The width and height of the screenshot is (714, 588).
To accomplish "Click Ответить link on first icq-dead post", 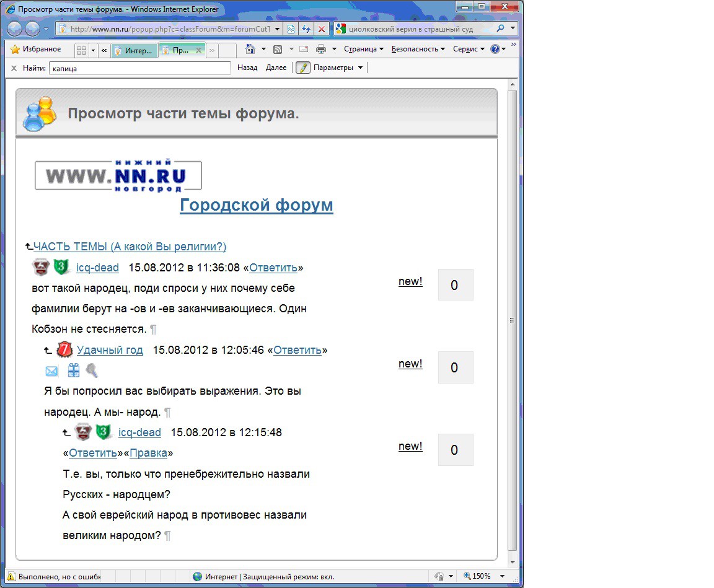I will pos(273,268).
